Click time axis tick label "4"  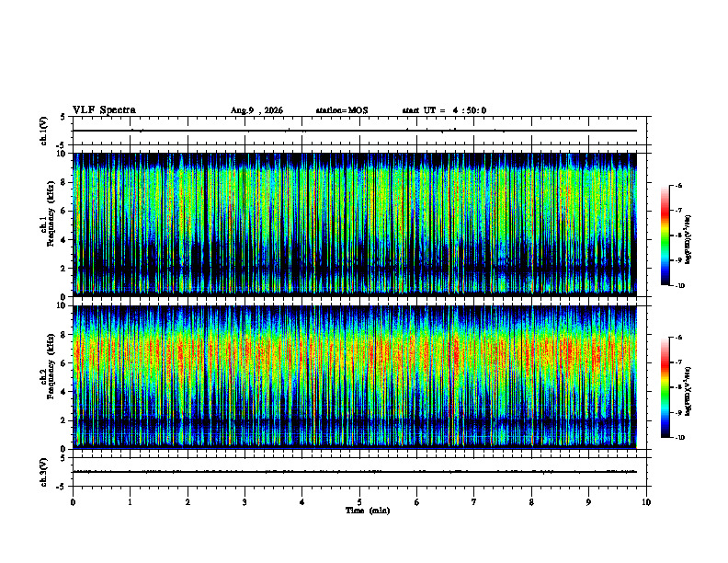coord(302,502)
